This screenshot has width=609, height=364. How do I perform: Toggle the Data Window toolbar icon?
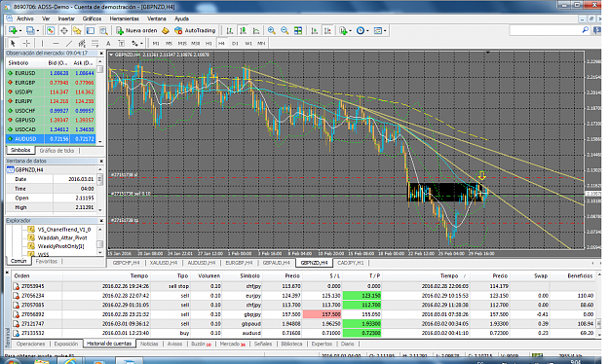63,30
